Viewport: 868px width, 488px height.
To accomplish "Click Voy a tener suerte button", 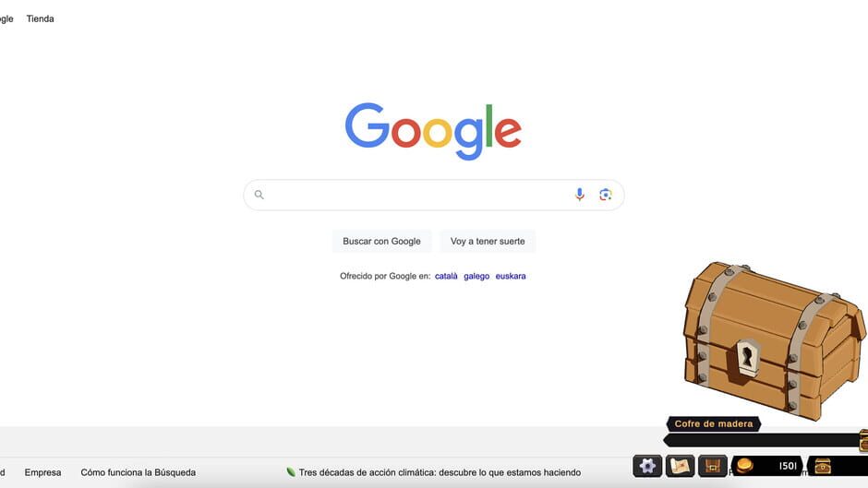I will (488, 242).
